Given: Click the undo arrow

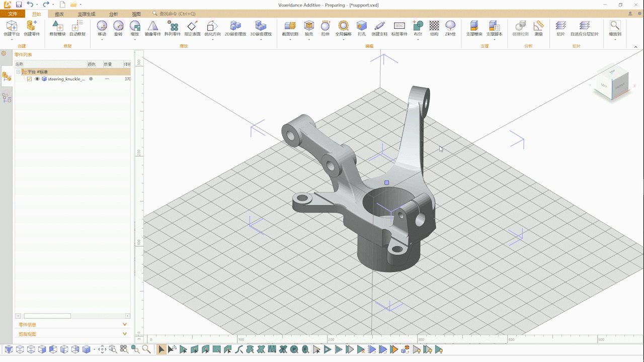Looking at the screenshot, I should click(x=30, y=5).
